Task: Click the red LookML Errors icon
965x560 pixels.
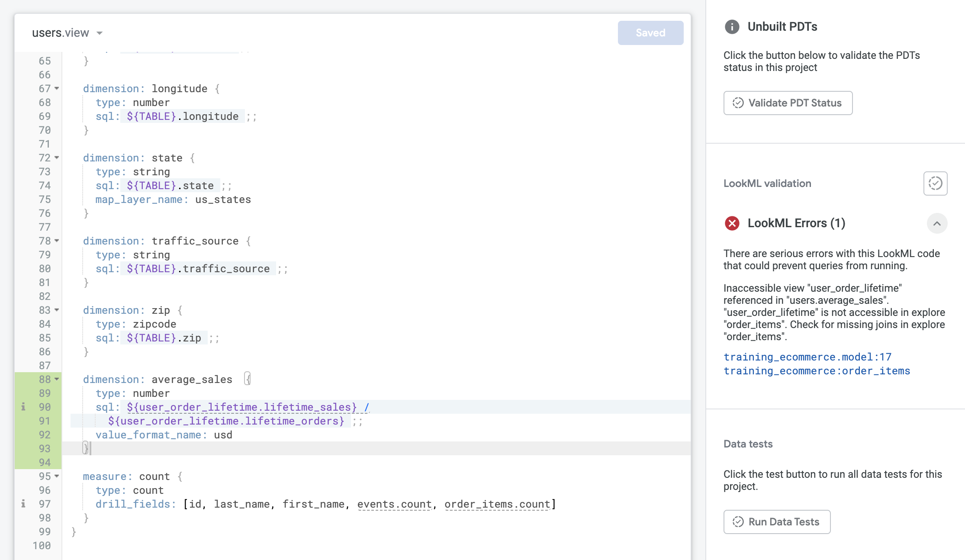Action: point(732,223)
